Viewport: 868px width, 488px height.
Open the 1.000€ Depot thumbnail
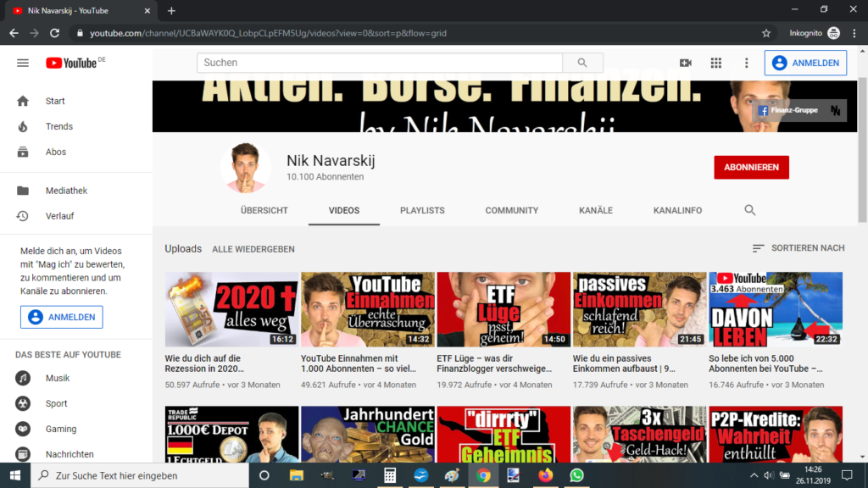pos(231,435)
